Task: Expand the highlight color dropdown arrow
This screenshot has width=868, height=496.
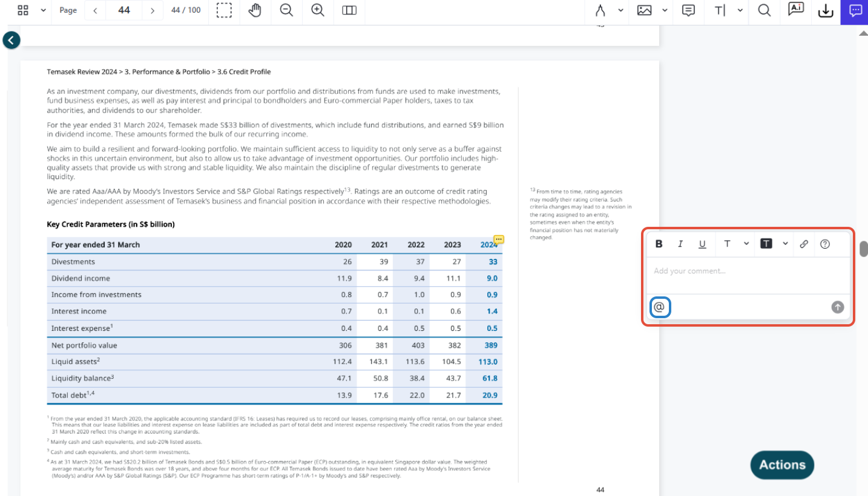Action: click(785, 244)
